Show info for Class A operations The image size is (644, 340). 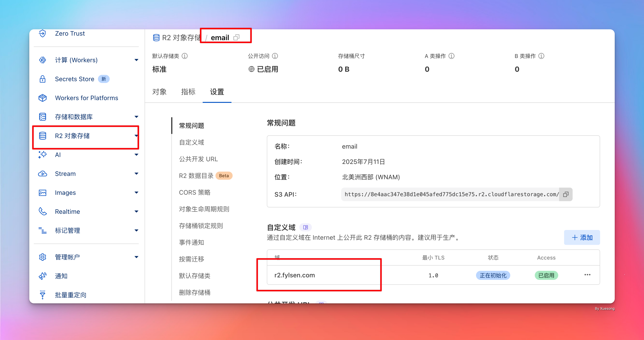point(452,56)
